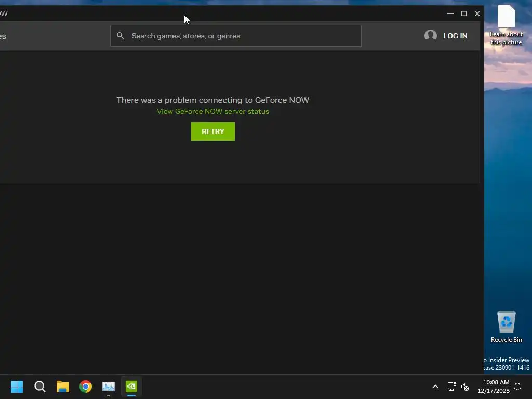This screenshot has height=399, width=532.
Task: Click the user avatar icon beside LOG IN
Action: click(x=431, y=36)
